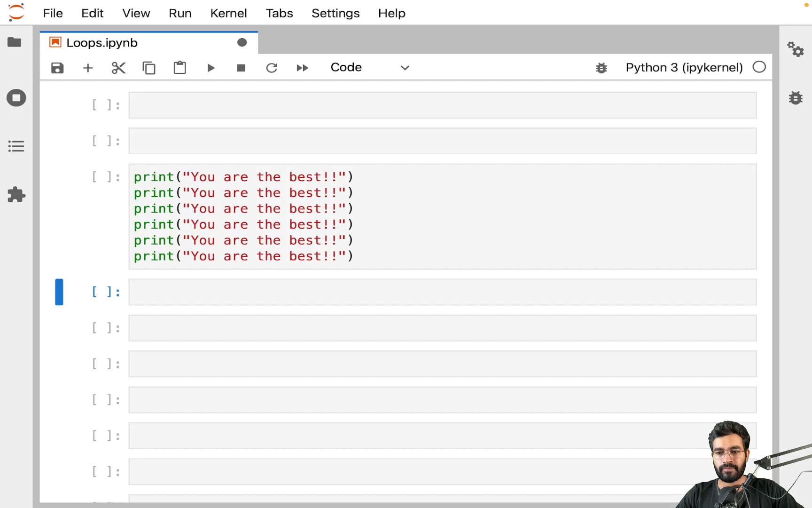Open the File menu
The width and height of the screenshot is (812, 508).
coord(53,13)
